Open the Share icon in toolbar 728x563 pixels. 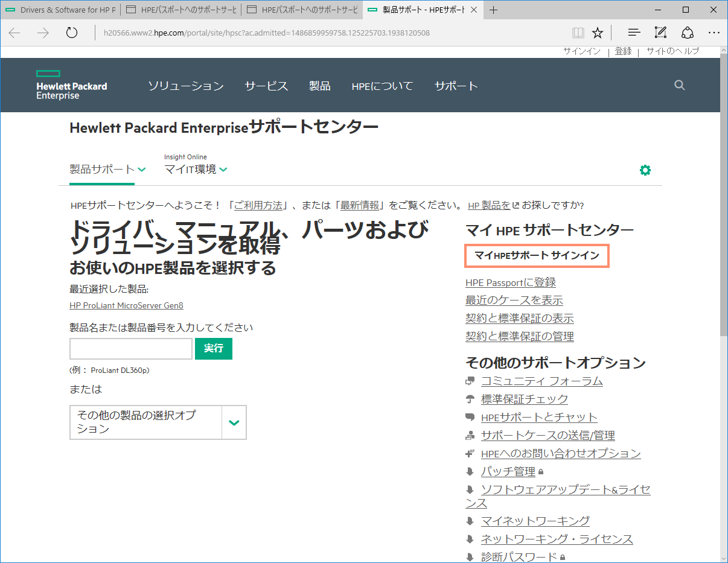click(688, 33)
